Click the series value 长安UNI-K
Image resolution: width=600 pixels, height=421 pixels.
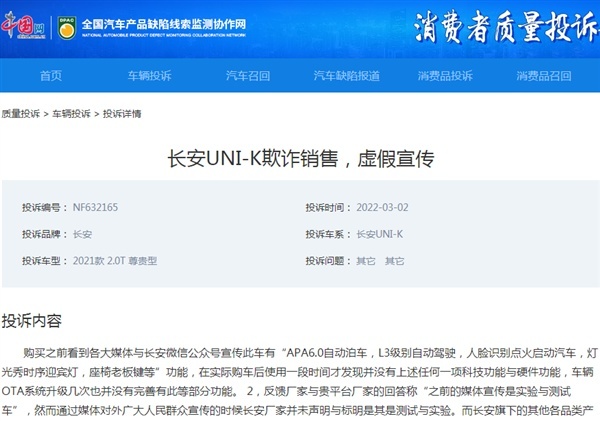(380, 234)
